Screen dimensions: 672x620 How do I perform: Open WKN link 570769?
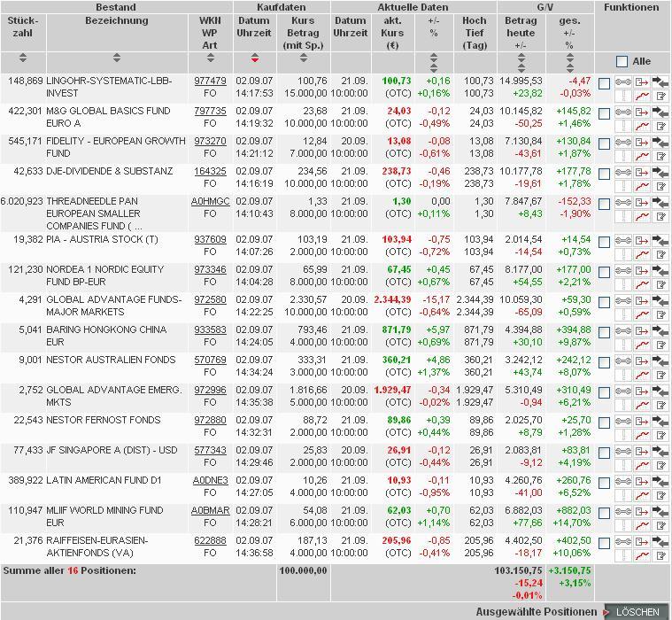coord(210,360)
